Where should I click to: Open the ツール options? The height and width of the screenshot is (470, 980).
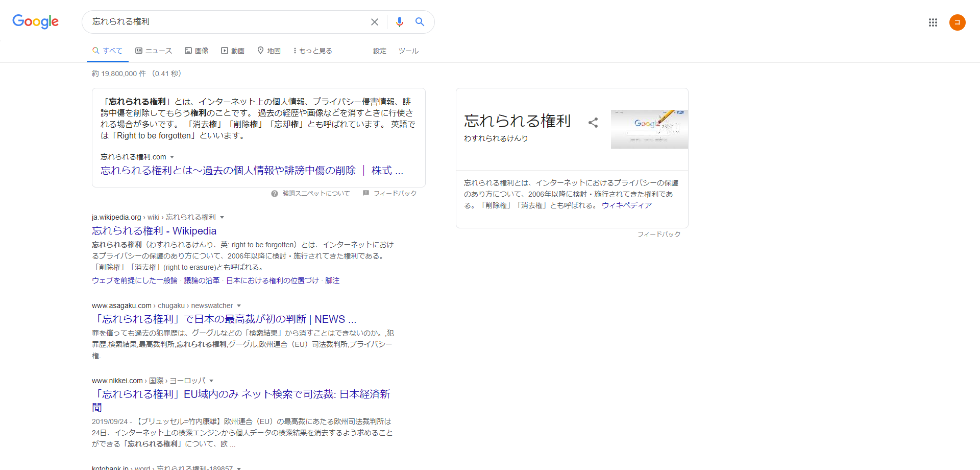click(x=408, y=51)
